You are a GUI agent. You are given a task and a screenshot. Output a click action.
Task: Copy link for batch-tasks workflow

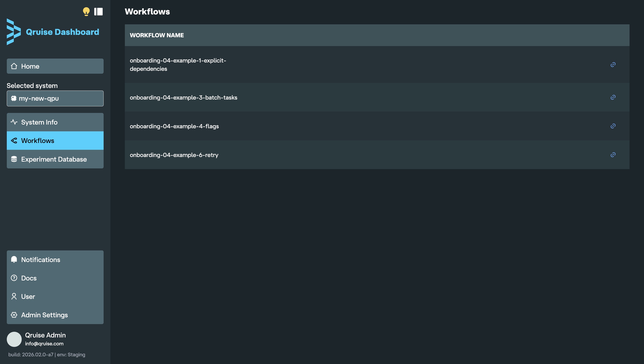613,97
